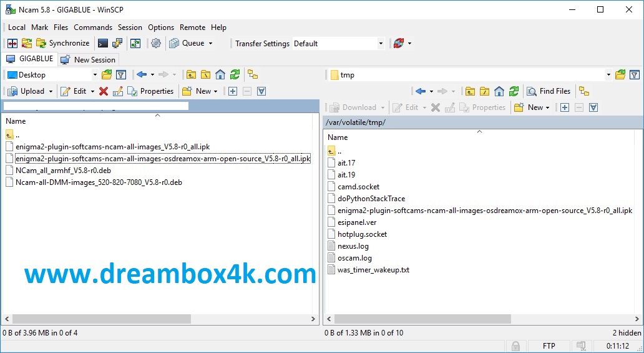Open the Session menu

(x=130, y=27)
